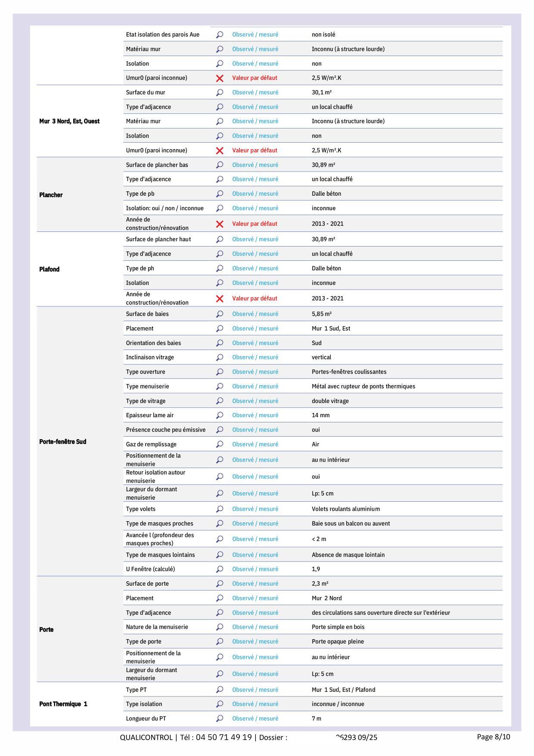
Task: Click the magnifier icon beside "Etat isolation des parois Aue"
Action: coord(220,34)
